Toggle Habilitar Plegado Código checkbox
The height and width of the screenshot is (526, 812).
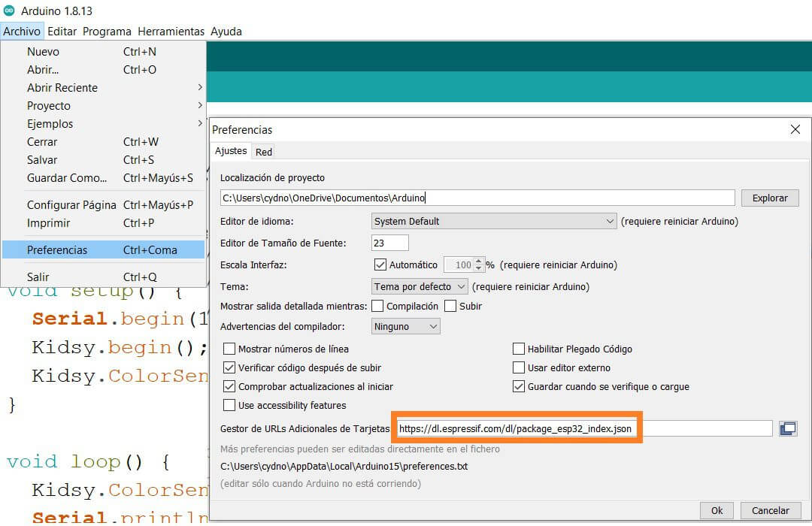(519, 349)
